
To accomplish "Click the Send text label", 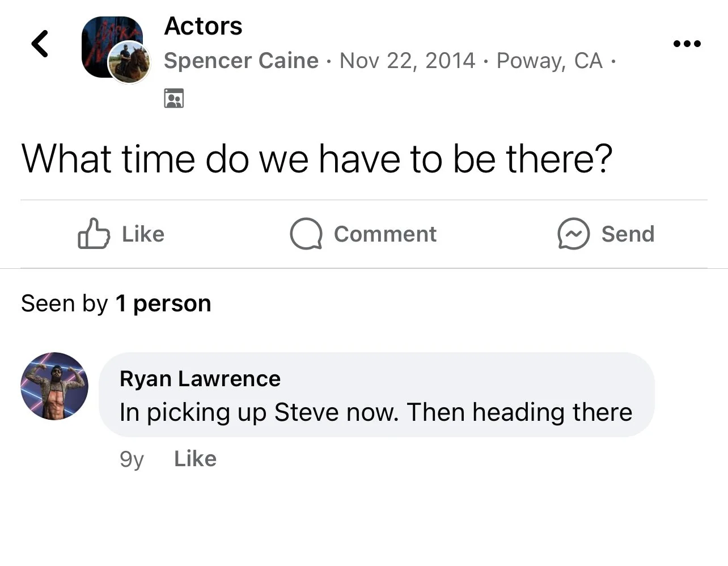I will (x=628, y=234).
